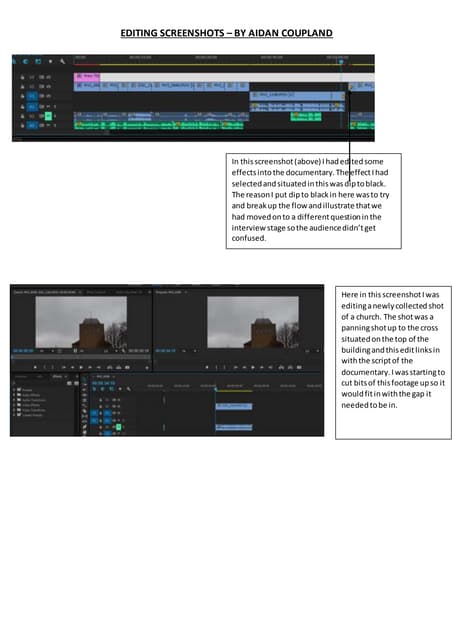Click the Source monitor church preview image

coord(81,322)
